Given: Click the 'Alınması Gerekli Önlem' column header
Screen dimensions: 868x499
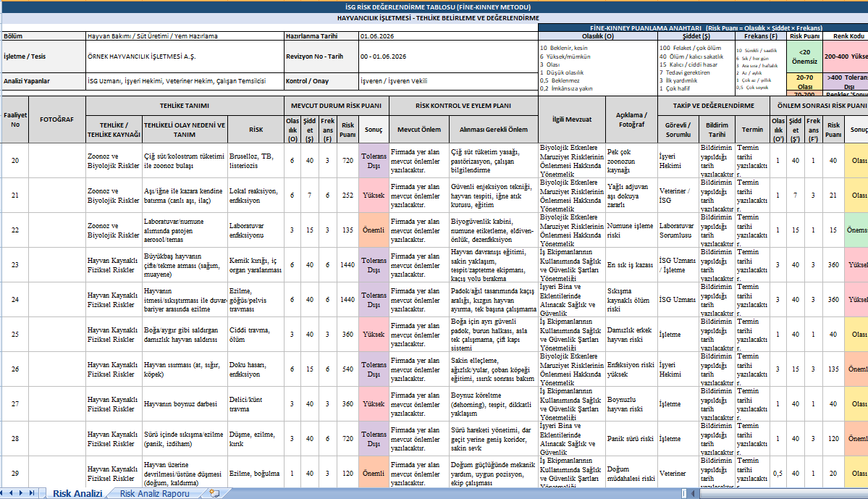Looking at the screenshot, I should 493,130.
